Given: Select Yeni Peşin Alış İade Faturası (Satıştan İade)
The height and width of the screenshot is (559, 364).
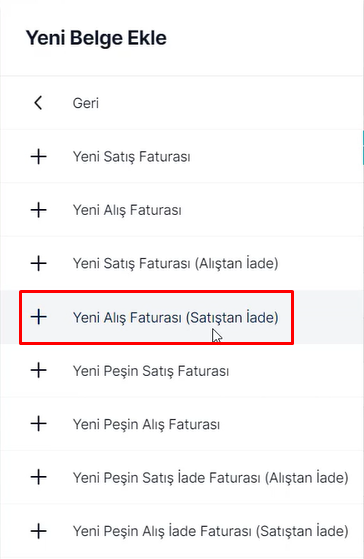Looking at the screenshot, I should (x=210, y=532).
